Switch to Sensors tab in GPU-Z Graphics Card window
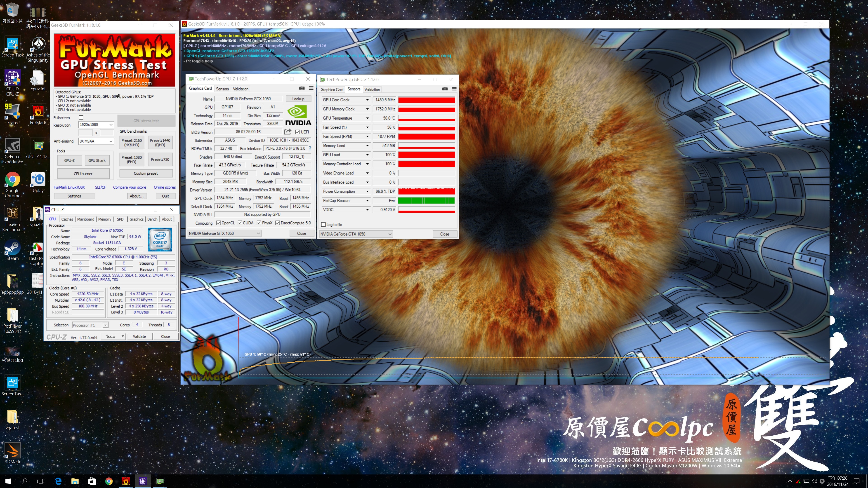Screen dimensions: 868x488 click(x=222, y=89)
